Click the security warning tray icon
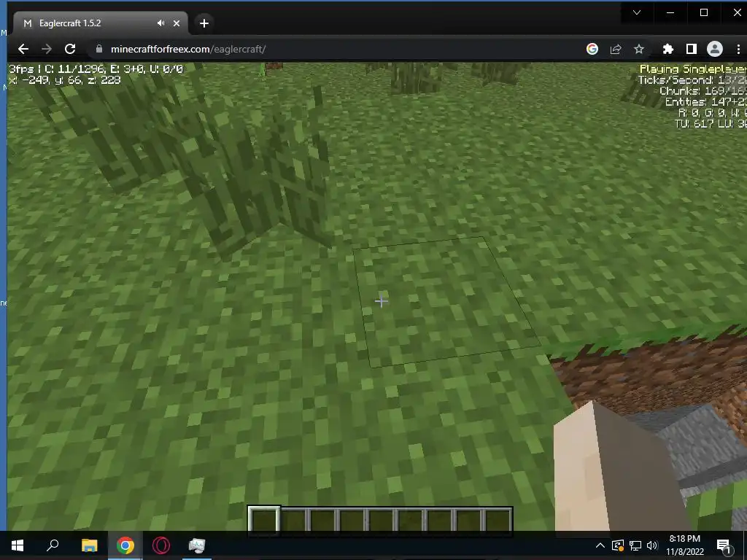 (617, 545)
